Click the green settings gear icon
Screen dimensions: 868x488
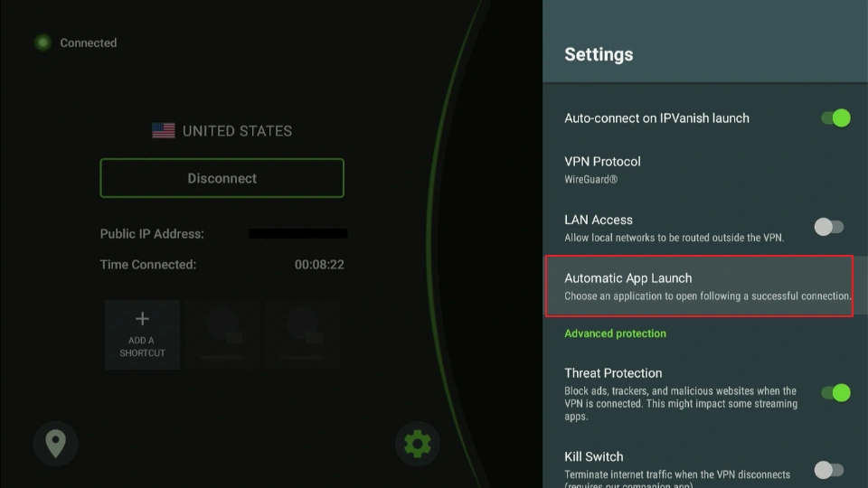point(417,444)
